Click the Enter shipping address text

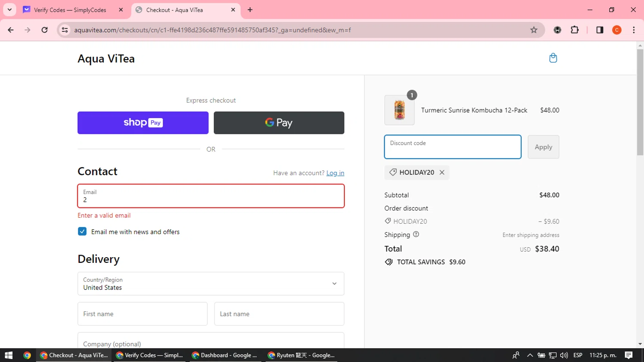(531, 235)
